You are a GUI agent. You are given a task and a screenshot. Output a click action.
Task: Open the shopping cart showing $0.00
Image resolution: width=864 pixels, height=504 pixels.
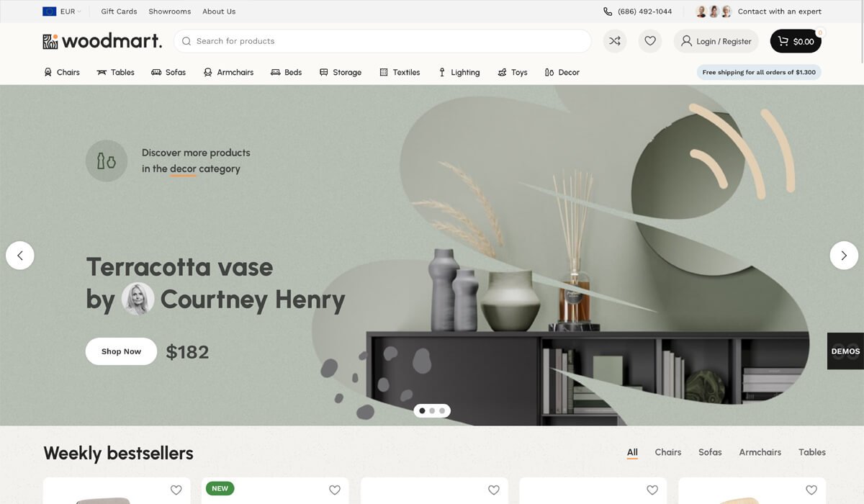point(795,41)
